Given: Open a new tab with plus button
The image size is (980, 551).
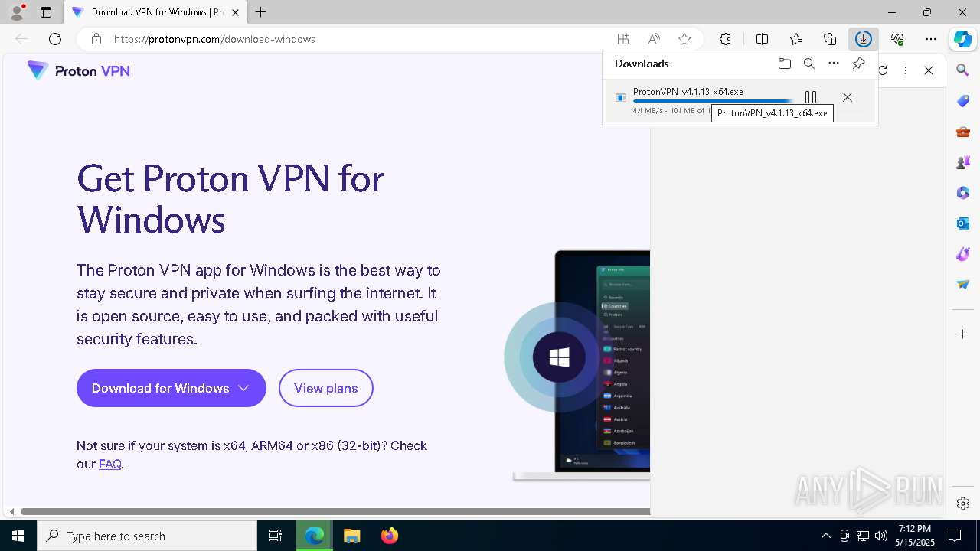Looking at the screenshot, I should [261, 12].
